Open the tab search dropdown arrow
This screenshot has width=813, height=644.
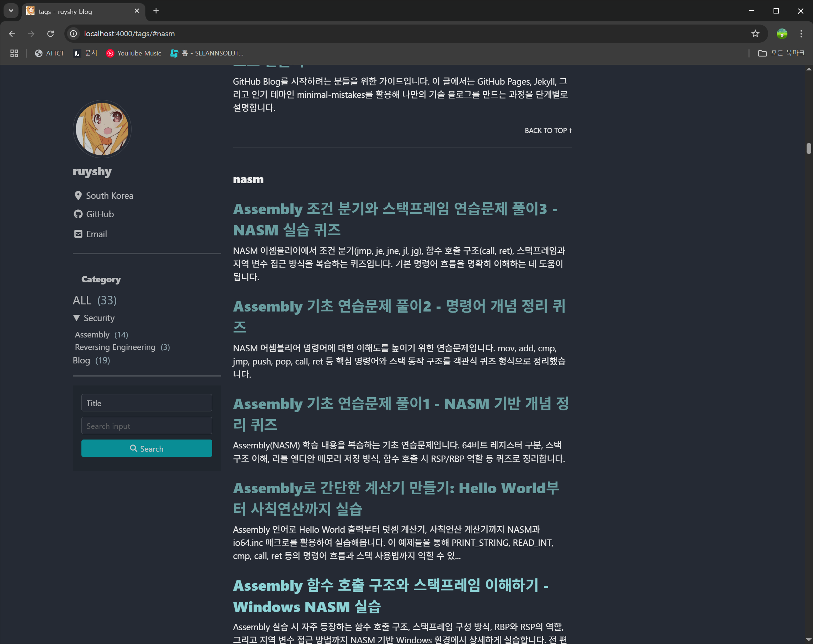tap(11, 11)
